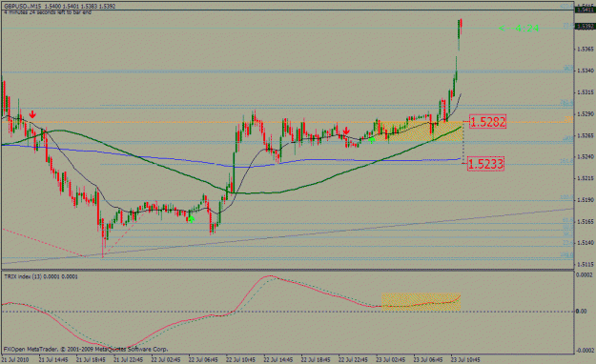Viewport: 596px width, 364px height.
Task: Click the 22 Jul 10:45 time label
Action: point(241,359)
